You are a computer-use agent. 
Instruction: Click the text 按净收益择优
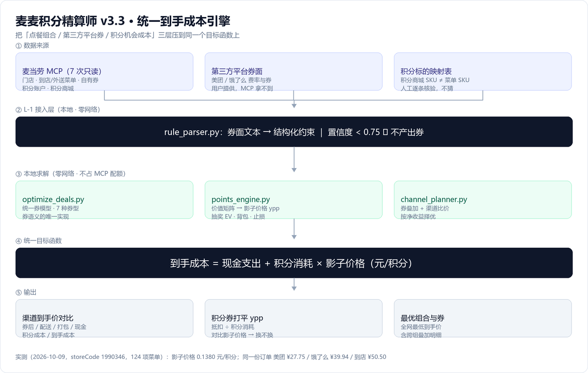pos(418,217)
